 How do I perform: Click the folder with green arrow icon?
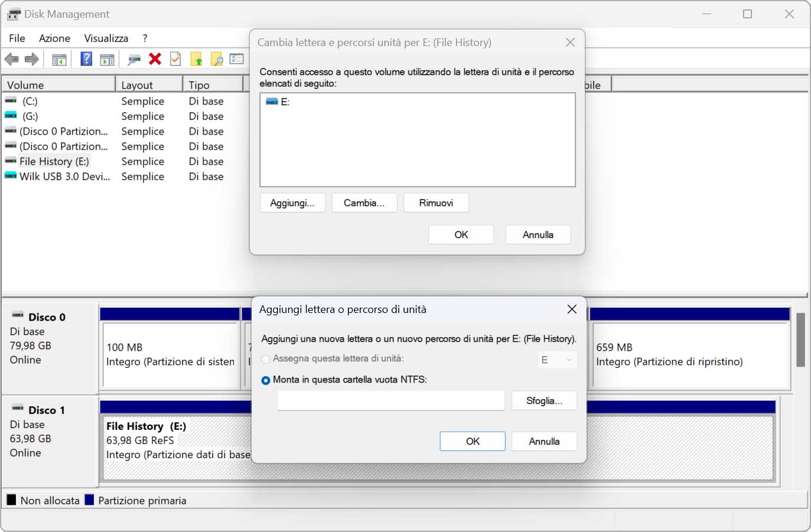197,59
